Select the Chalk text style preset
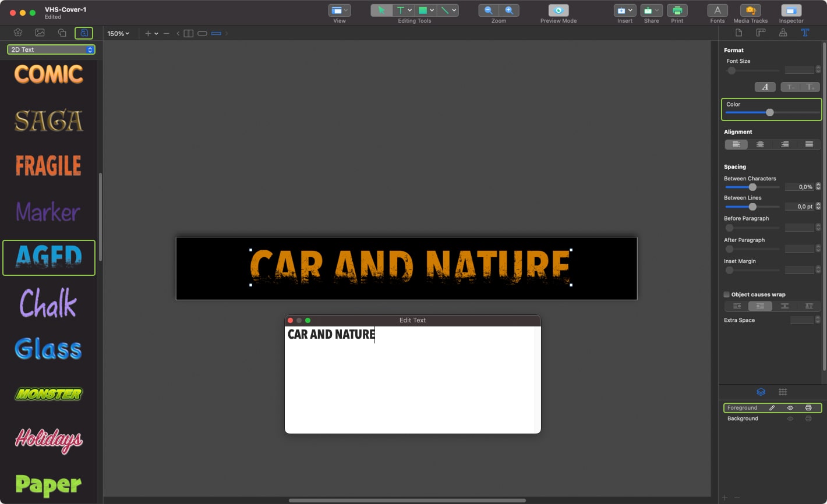 coord(48,303)
